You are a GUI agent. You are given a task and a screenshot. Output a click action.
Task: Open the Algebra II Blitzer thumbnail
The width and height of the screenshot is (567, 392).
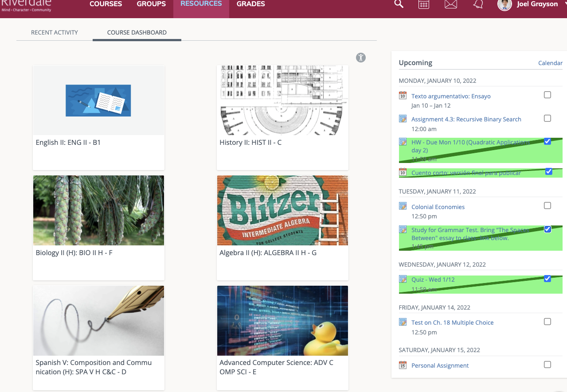pyautogui.click(x=282, y=210)
